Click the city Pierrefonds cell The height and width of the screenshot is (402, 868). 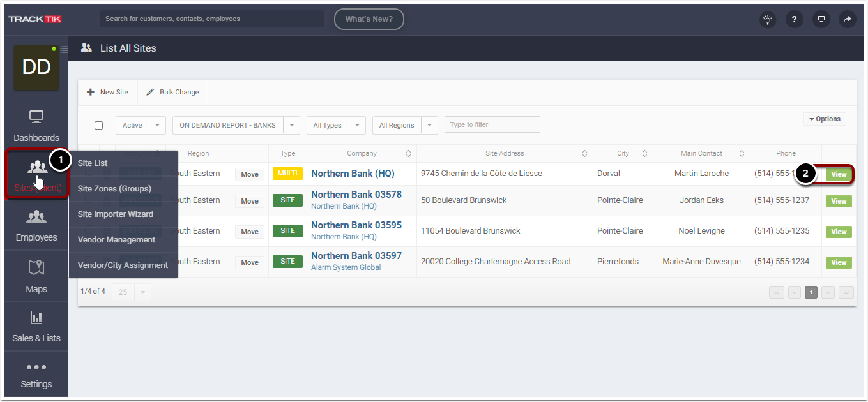tap(617, 262)
